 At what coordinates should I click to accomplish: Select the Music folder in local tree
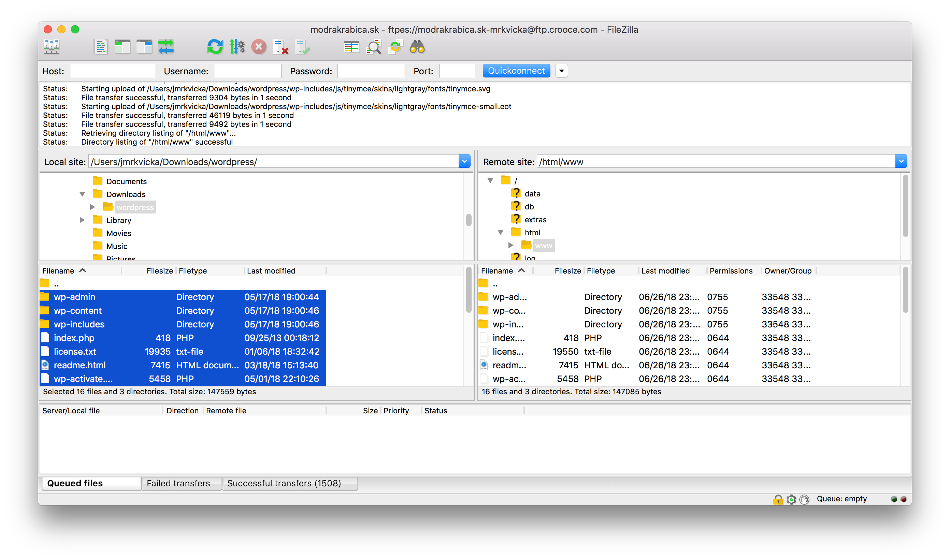pyautogui.click(x=117, y=246)
